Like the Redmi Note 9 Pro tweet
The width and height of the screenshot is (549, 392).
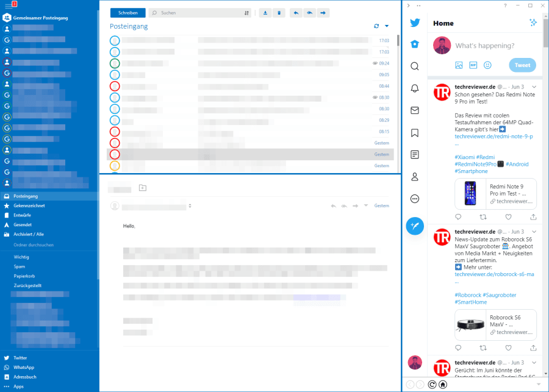point(508,216)
